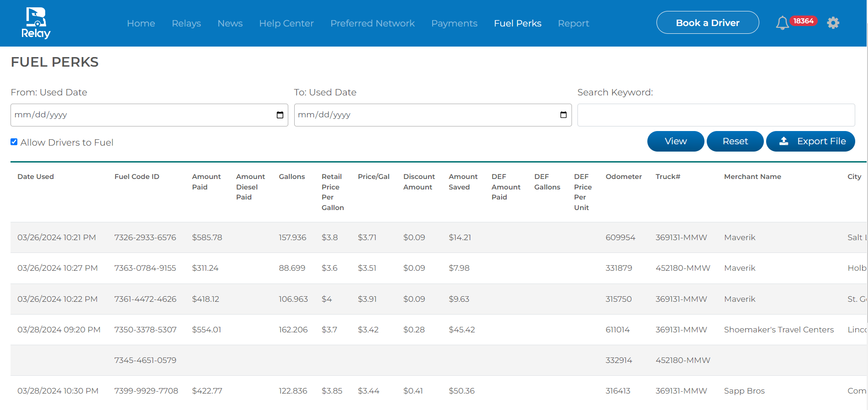Open the Payments menu item

pos(454,23)
